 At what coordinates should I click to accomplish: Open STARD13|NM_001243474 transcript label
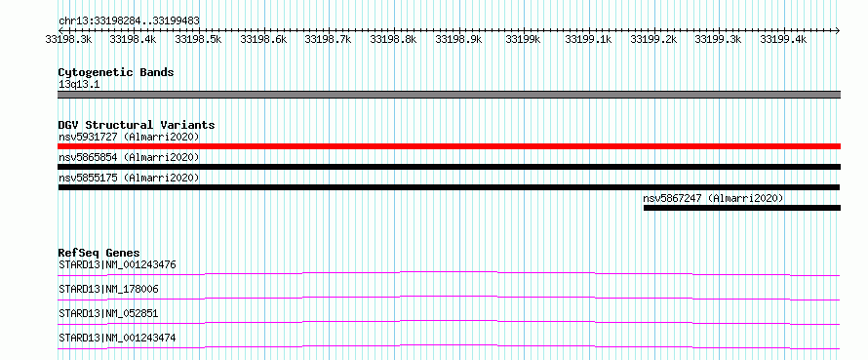[x=117, y=338]
